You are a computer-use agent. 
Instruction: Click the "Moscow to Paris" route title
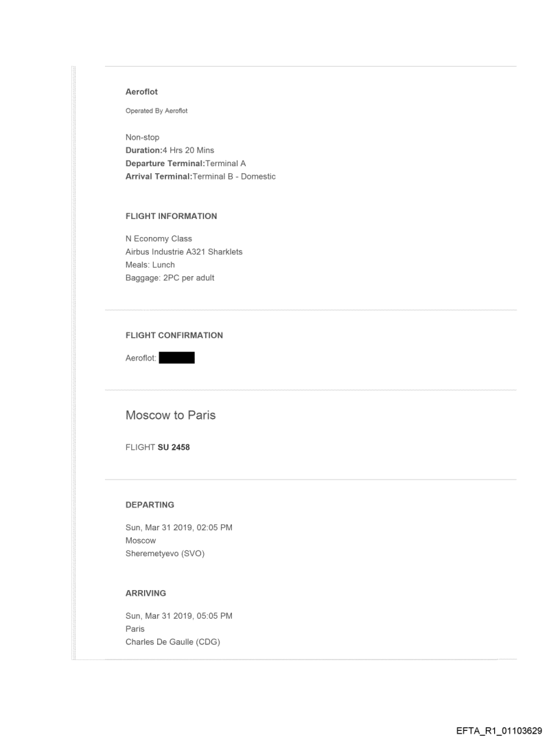(170, 416)
